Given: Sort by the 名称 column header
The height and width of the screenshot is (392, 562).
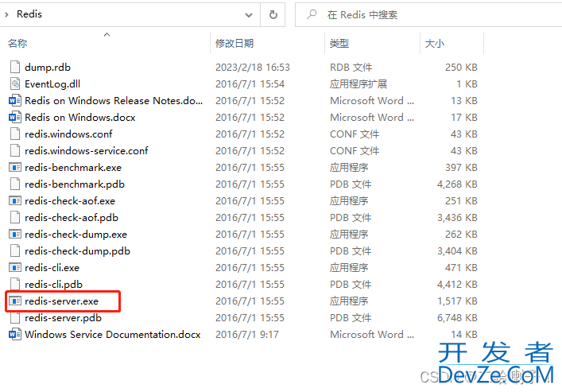Looking at the screenshot, I should point(17,44).
